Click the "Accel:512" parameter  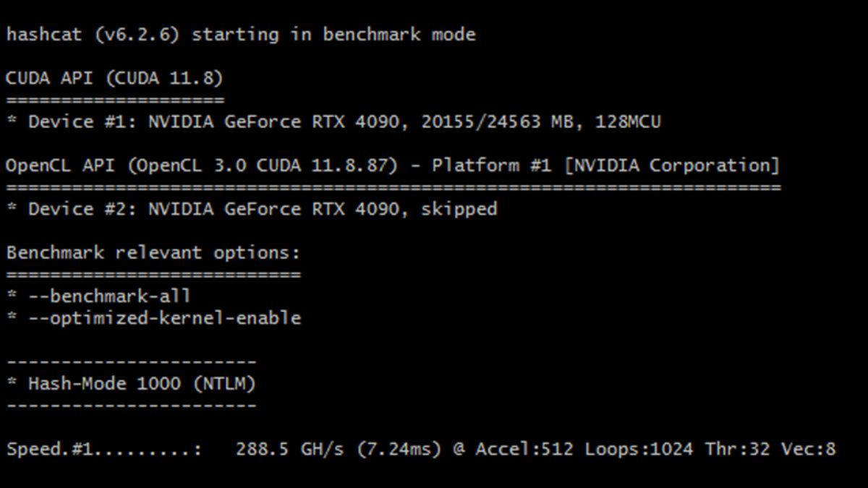[524, 449]
